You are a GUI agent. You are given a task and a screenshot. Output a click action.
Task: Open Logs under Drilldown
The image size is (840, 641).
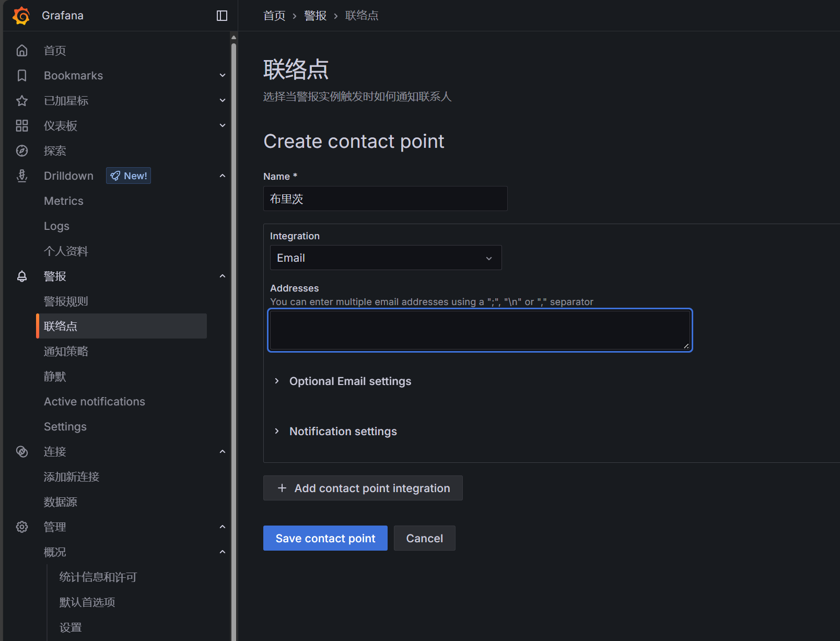click(x=56, y=226)
